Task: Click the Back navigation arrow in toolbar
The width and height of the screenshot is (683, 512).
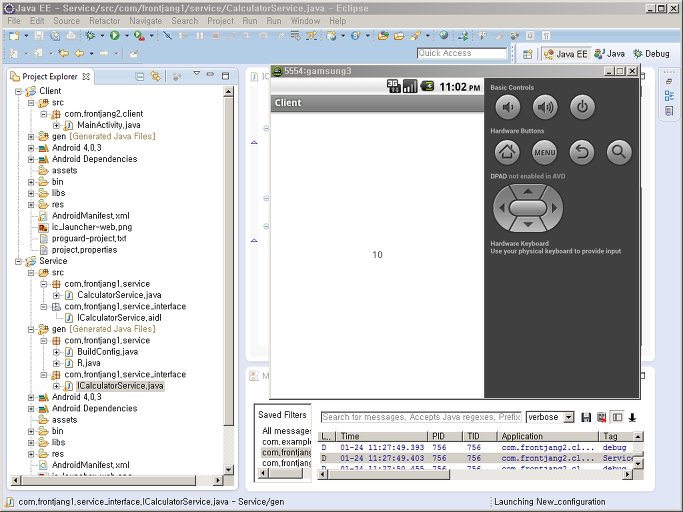Action: (79, 54)
